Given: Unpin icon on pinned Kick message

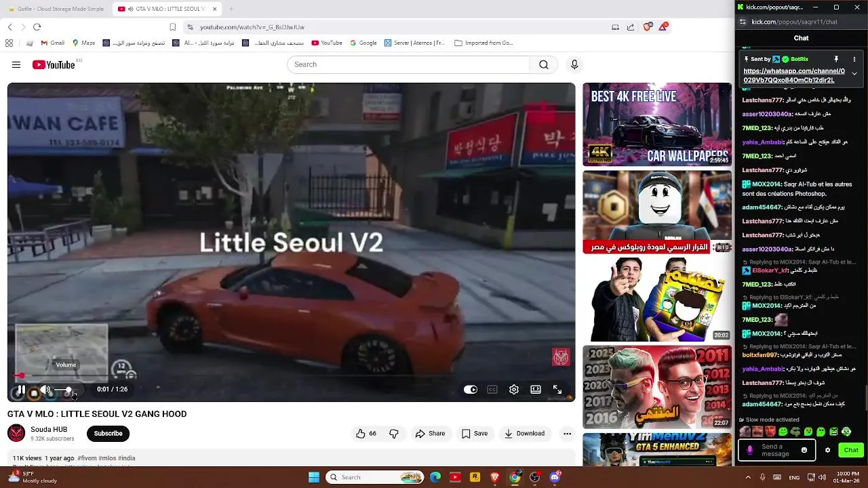Looking at the screenshot, I should tap(836, 59).
